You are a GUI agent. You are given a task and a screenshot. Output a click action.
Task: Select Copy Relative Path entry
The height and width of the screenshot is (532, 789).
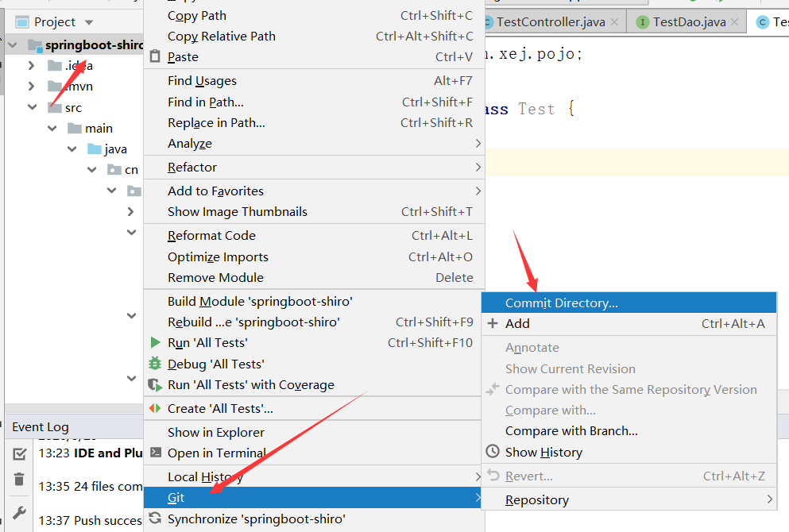pos(314,37)
